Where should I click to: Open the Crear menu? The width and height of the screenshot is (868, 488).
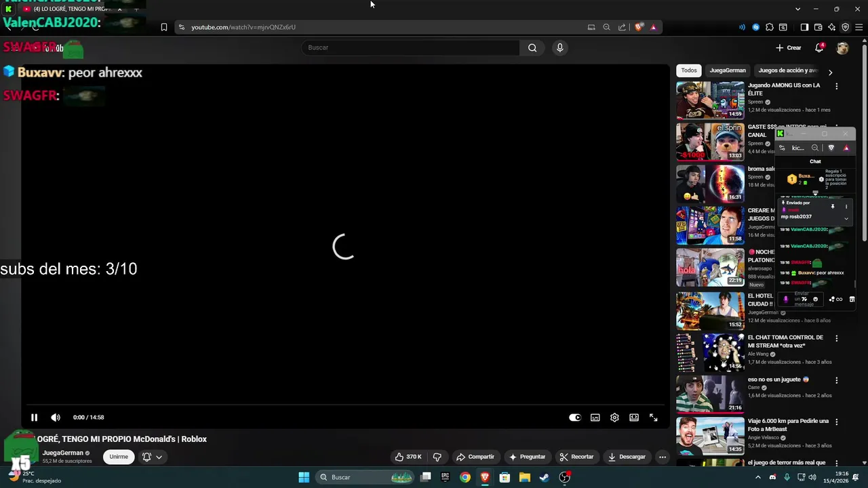click(x=789, y=48)
